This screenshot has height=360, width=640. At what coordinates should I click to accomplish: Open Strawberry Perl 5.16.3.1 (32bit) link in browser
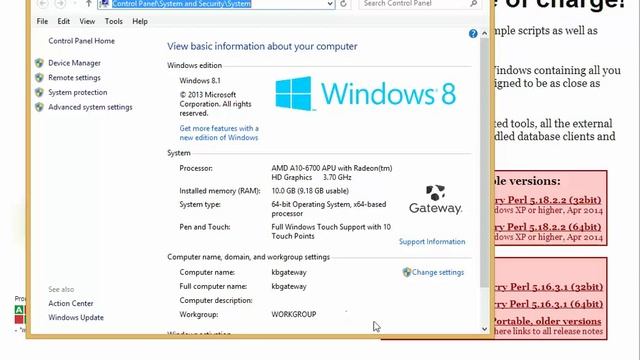549,287
